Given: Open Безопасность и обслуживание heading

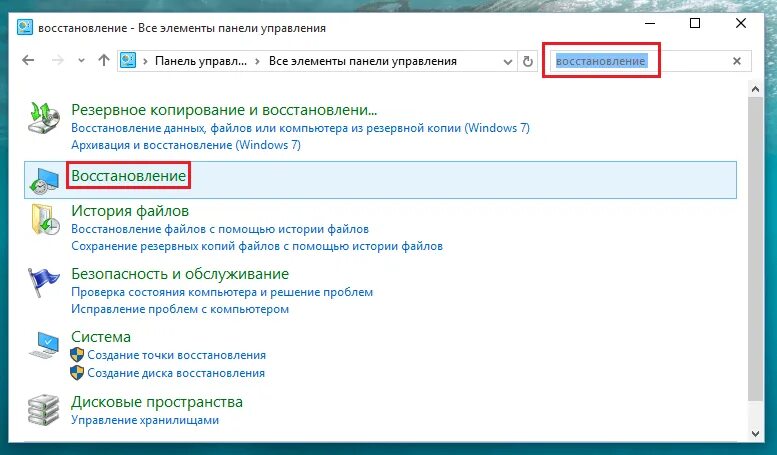Looking at the screenshot, I should tap(180, 274).
